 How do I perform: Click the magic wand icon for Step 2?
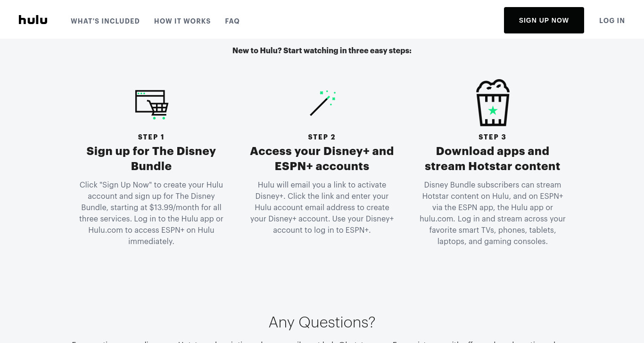[x=322, y=103]
